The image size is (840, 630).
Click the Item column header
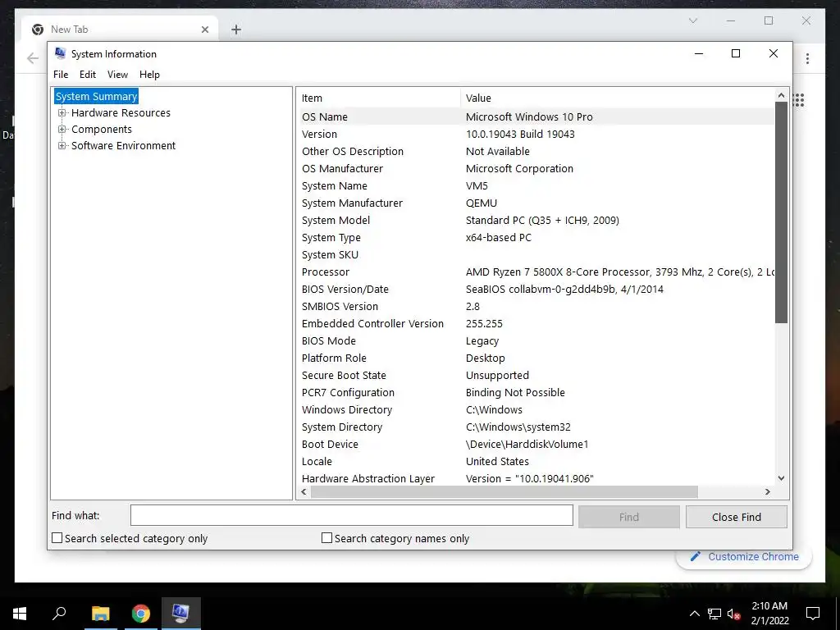(x=379, y=98)
